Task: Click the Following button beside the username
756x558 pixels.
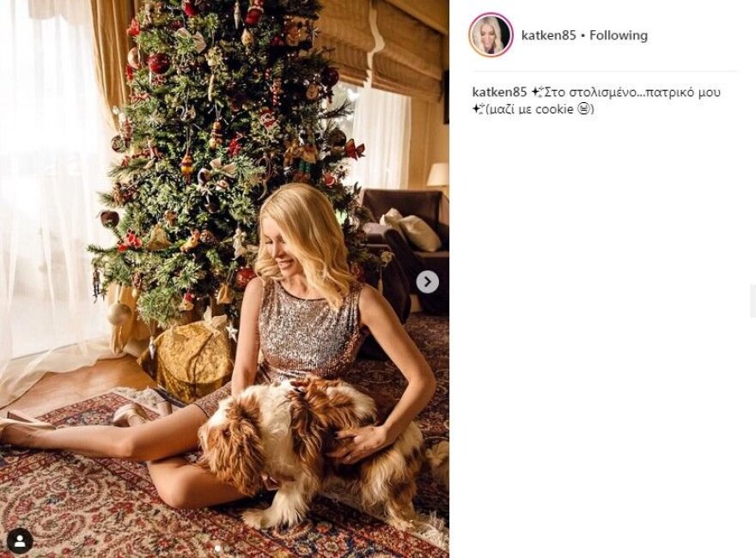Action: tap(619, 35)
